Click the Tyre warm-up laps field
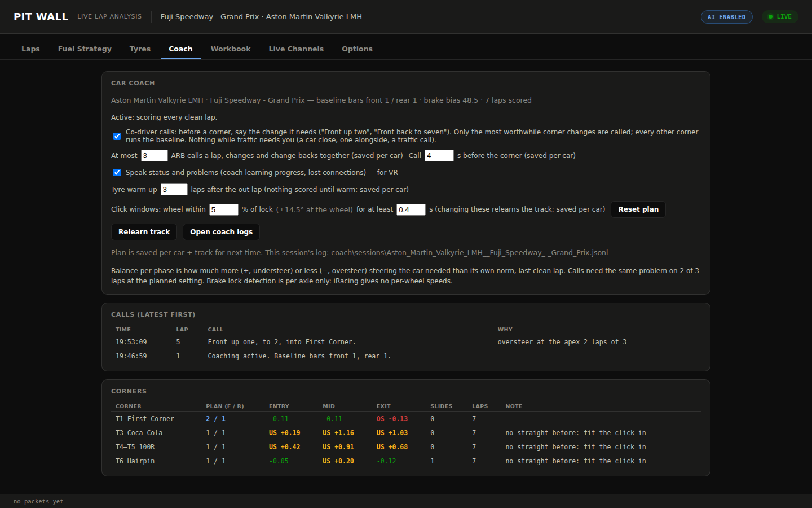Viewport: 812px width, 508px height. tap(174, 190)
